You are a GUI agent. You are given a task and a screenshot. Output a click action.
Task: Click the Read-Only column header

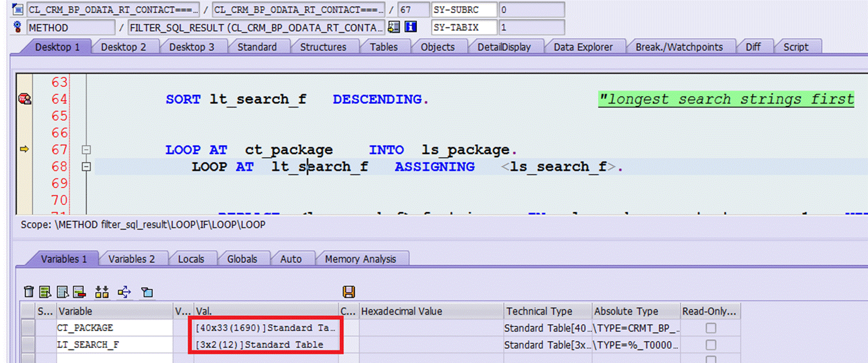(x=711, y=311)
